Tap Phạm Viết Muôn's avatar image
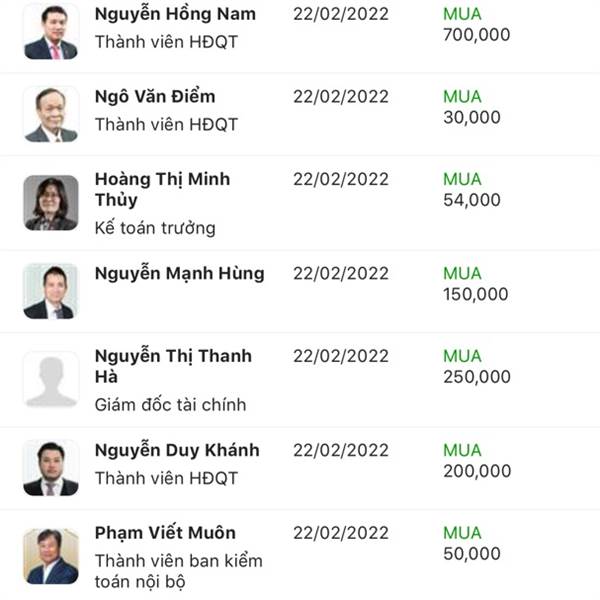This screenshot has width=600, height=600. [x=51, y=556]
